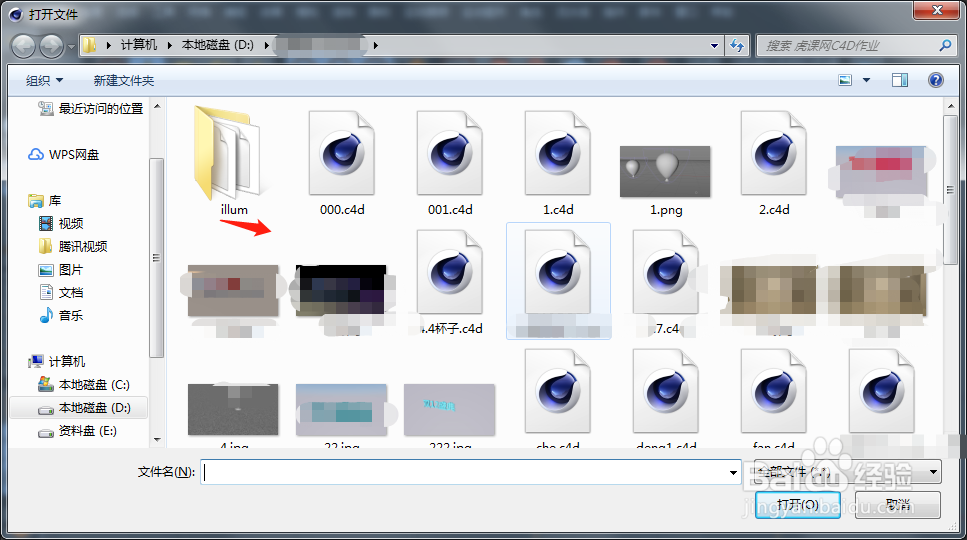Click the 打开(O) button

click(797, 505)
